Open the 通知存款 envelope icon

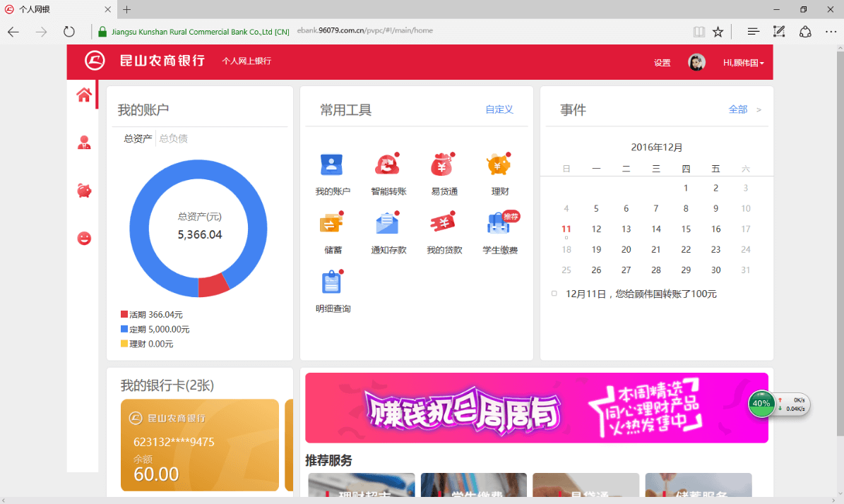388,224
